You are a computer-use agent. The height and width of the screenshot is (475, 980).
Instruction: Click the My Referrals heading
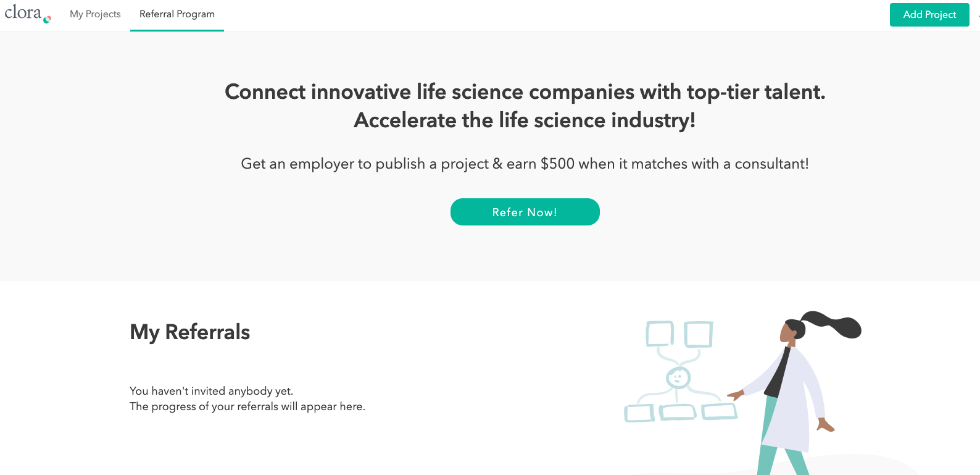190,332
